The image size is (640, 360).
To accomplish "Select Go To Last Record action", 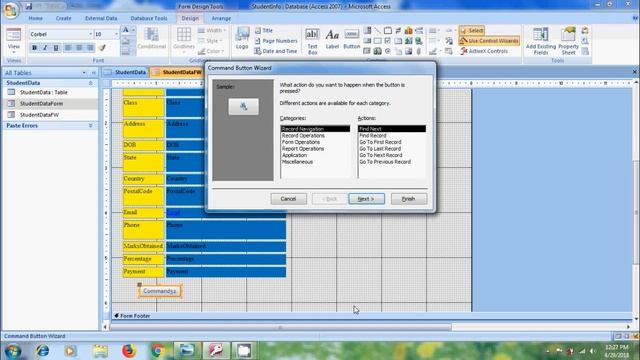I will (x=380, y=149).
